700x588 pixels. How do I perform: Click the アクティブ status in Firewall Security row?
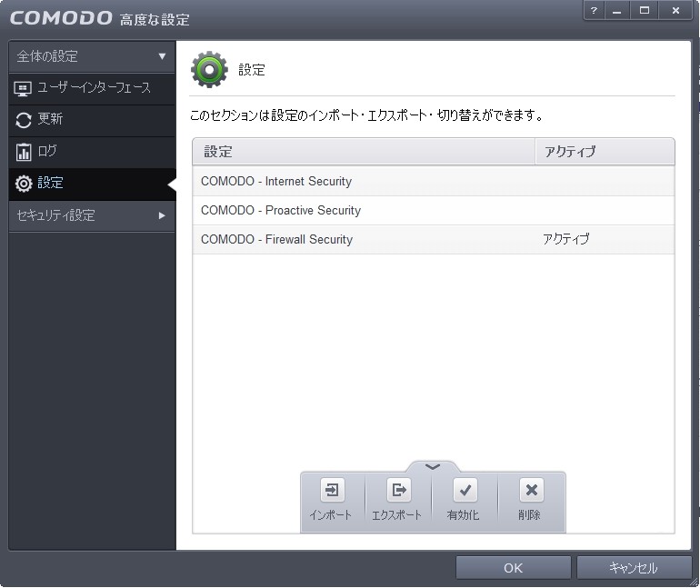pos(565,239)
